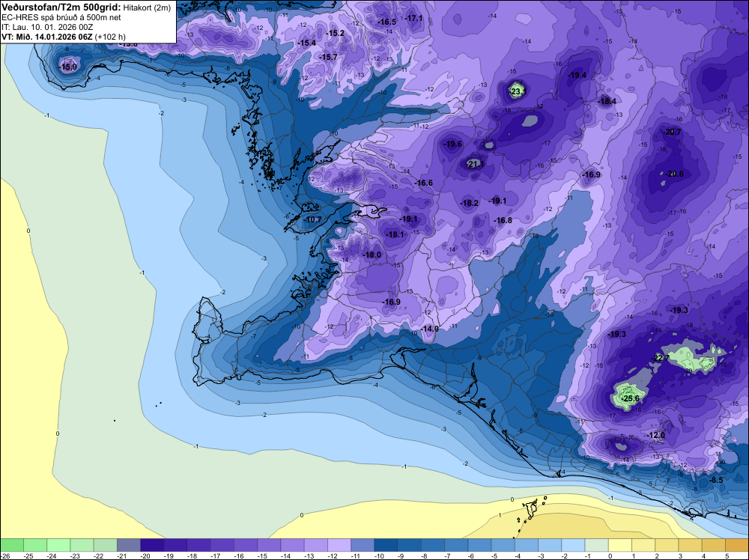
Task: Click the -21.1 temperature label
Action: click(475, 164)
